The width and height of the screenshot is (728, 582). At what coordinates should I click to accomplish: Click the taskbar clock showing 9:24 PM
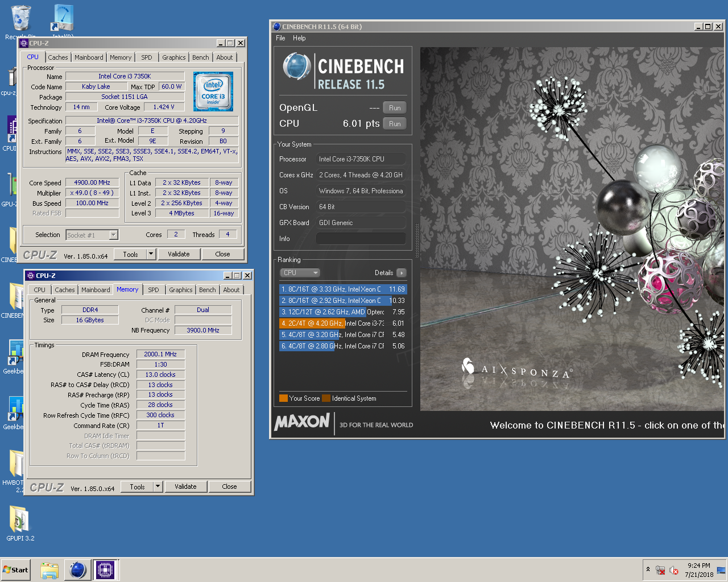point(699,570)
